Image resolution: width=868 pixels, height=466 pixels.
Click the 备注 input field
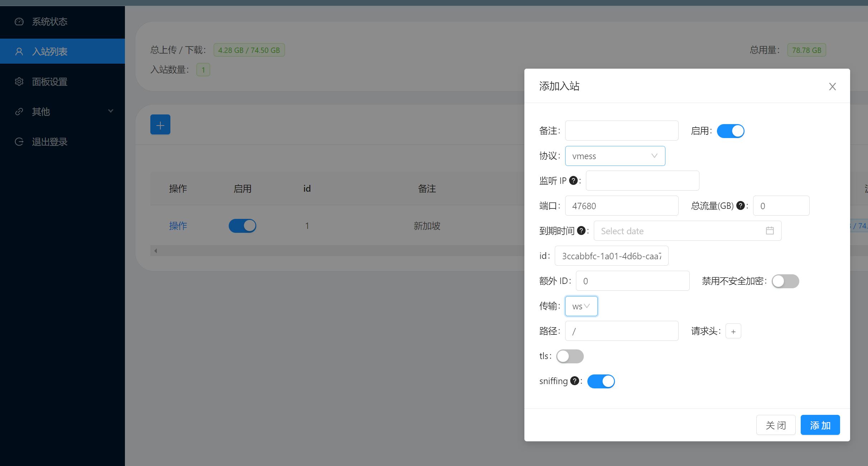tap(621, 131)
